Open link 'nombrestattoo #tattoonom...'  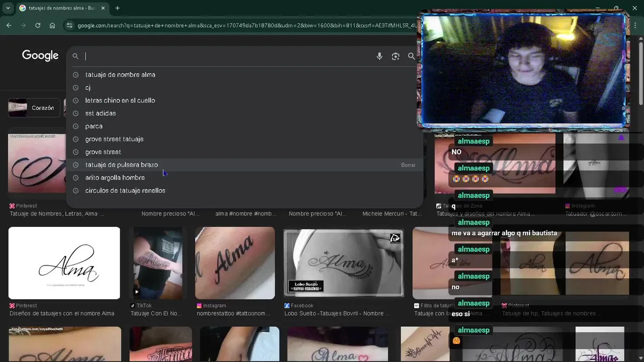tap(233, 313)
